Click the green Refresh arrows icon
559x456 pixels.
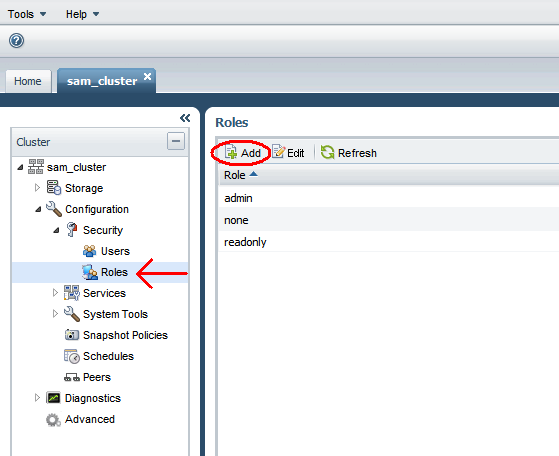click(327, 152)
